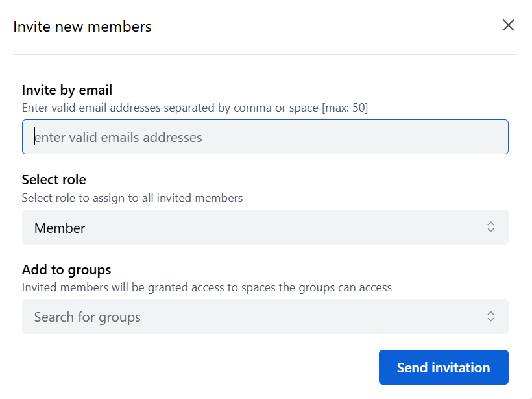Click the up-down chevron icon beside Member
This screenshot has height=399, width=532.
pyautogui.click(x=490, y=227)
